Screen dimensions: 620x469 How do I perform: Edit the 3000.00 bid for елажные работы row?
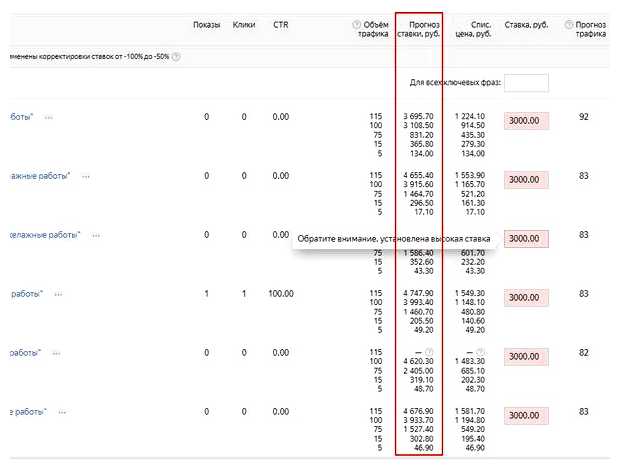(526, 238)
